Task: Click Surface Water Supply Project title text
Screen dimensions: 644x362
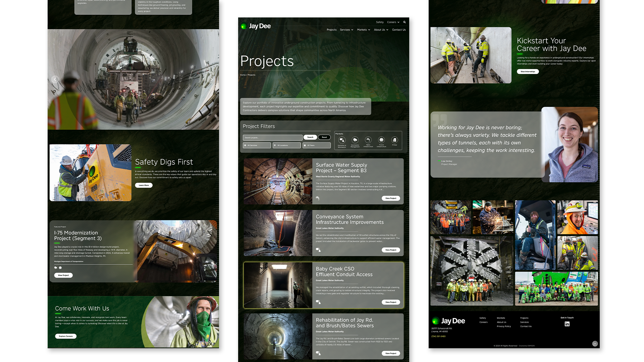Action: pos(341,168)
